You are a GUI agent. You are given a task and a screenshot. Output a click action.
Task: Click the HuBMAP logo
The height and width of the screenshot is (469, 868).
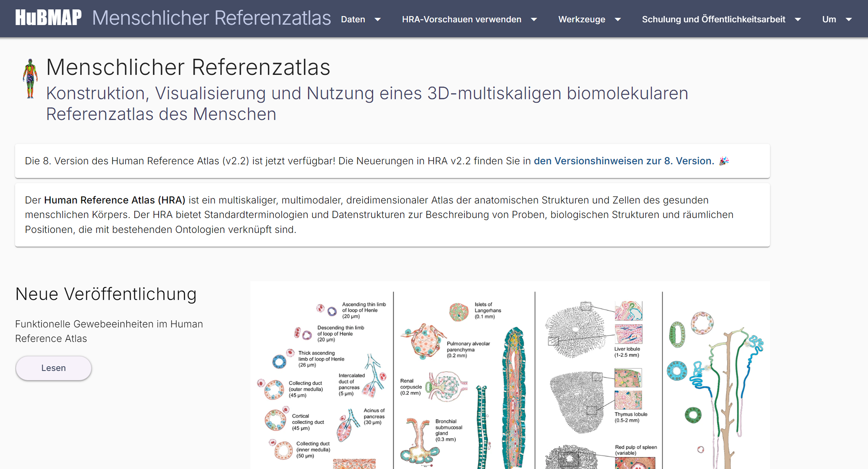[48, 18]
